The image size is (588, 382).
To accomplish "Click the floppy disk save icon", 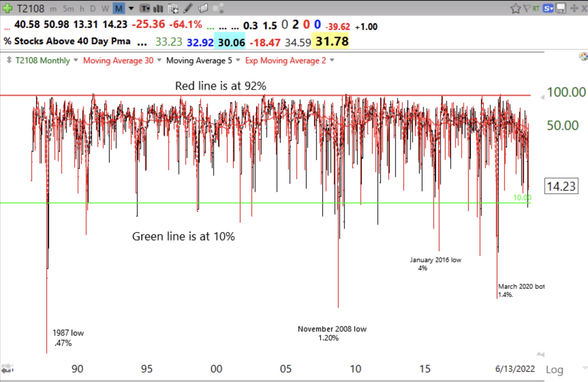I will [560, 9].
